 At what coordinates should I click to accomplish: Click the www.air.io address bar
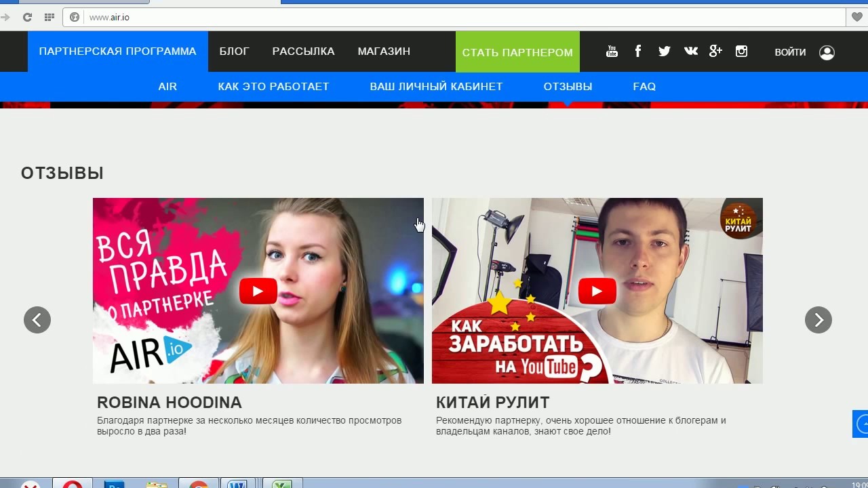click(407, 17)
